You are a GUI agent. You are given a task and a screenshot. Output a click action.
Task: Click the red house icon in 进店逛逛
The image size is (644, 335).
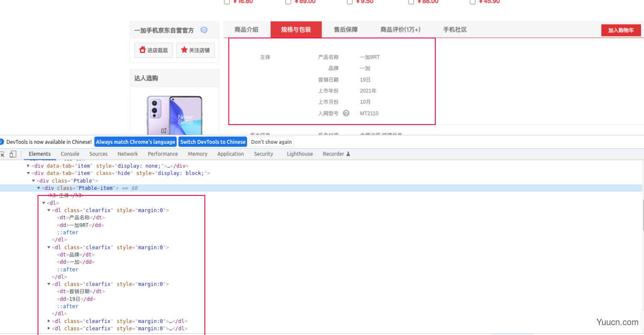point(143,50)
